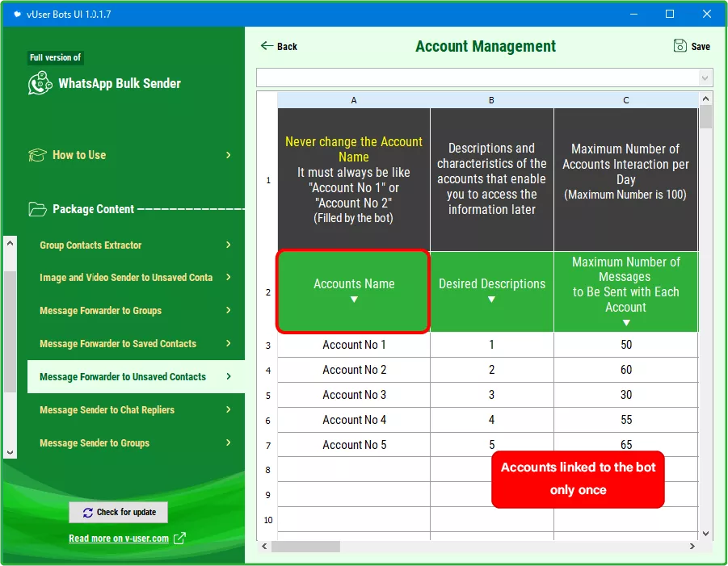This screenshot has width=728, height=566.
Task: Select the cell with value 55
Action: click(626, 420)
